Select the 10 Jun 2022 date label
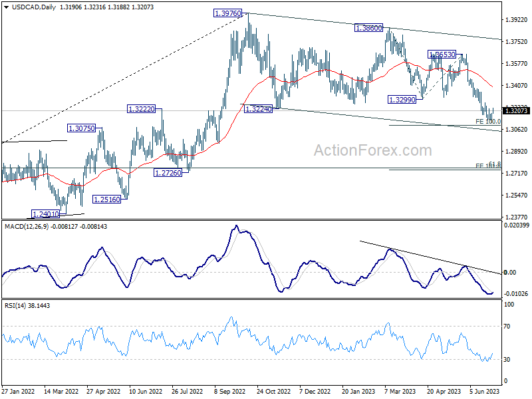The width and height of the screenshot is (532, 399). pyautogui.click(x=146, y=391)
